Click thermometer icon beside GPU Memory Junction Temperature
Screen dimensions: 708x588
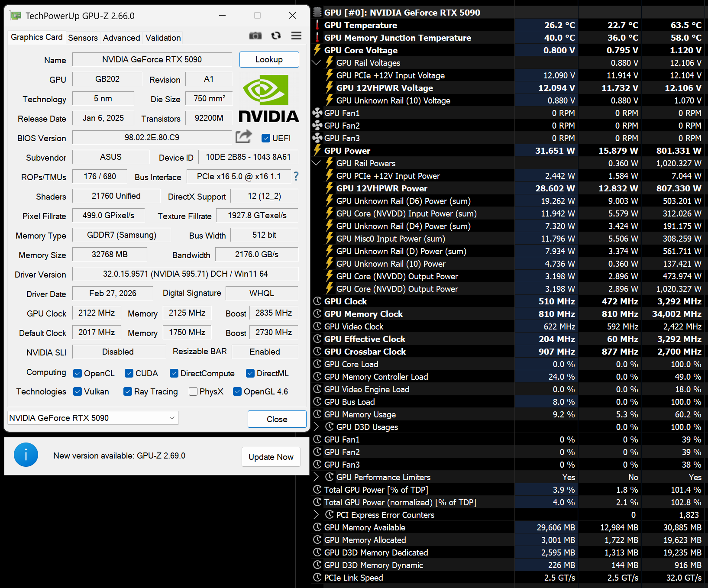pos(317,38)
